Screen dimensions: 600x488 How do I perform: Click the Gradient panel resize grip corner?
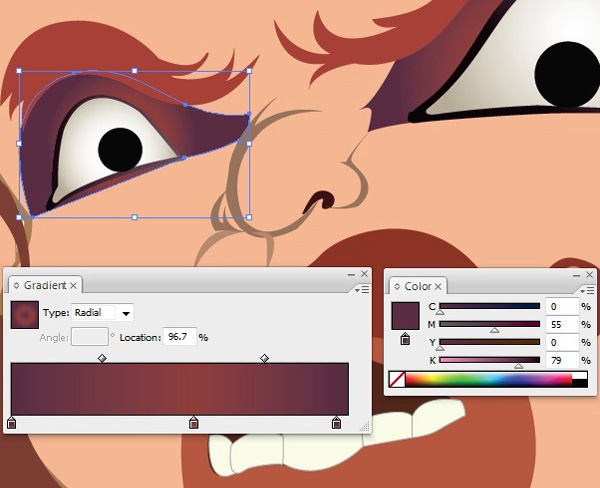(365, 427)
